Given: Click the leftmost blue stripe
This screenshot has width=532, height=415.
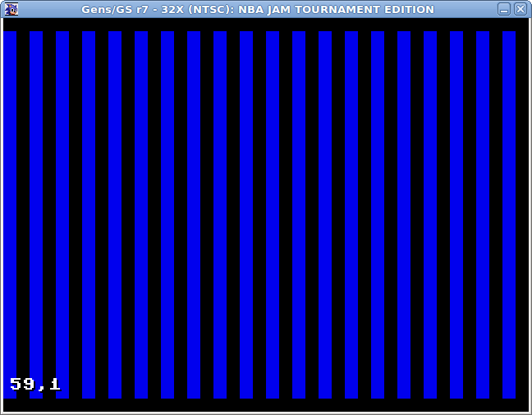Looking at the screenshot, I should 10,205.
